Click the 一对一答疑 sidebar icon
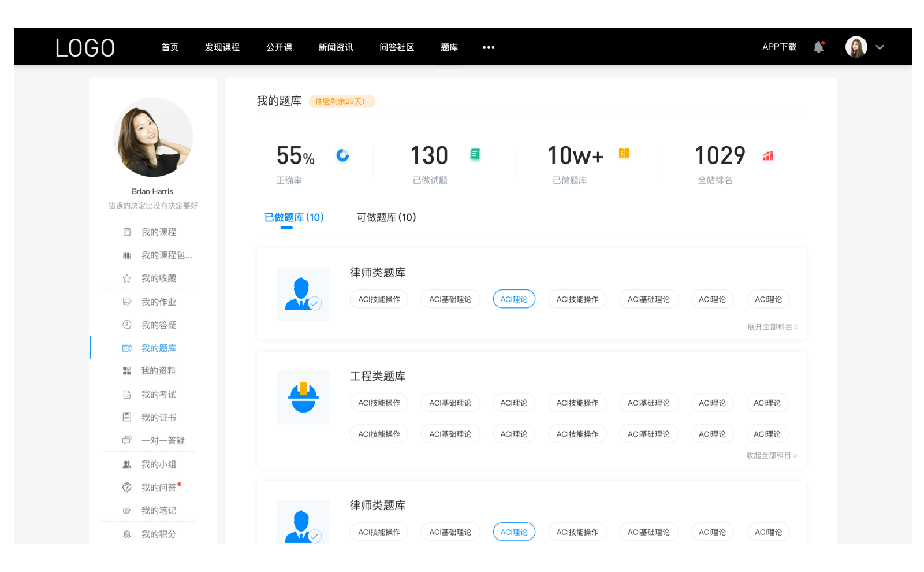Screen dimensions: 924x572 pos(127,440)
